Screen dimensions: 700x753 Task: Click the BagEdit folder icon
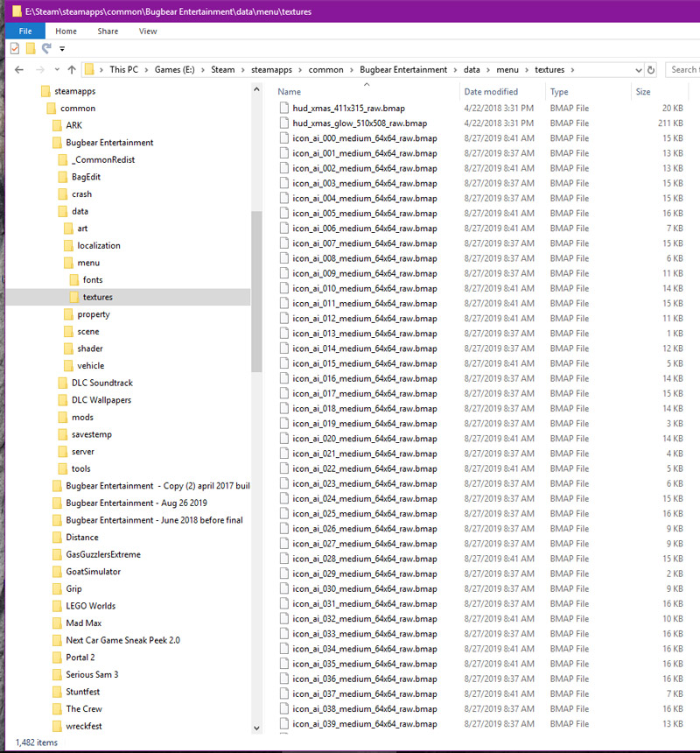63,177
